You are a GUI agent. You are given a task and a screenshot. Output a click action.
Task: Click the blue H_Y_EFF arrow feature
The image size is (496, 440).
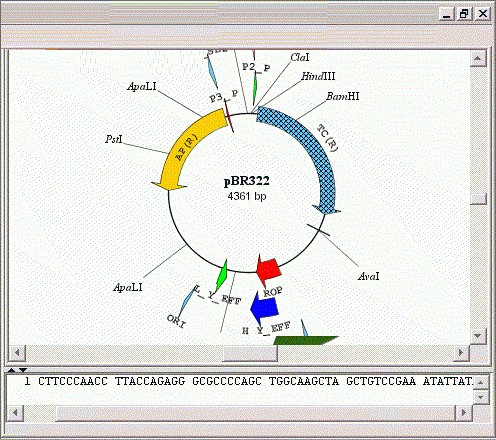264,308
